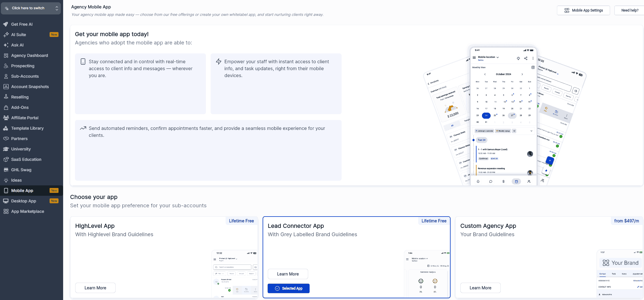
Task: Navigate to Template Library
Action: [31, 128]
